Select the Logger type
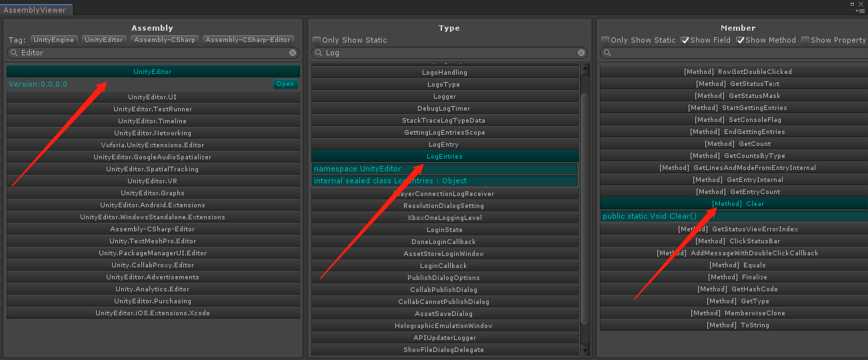 [445, 96]
